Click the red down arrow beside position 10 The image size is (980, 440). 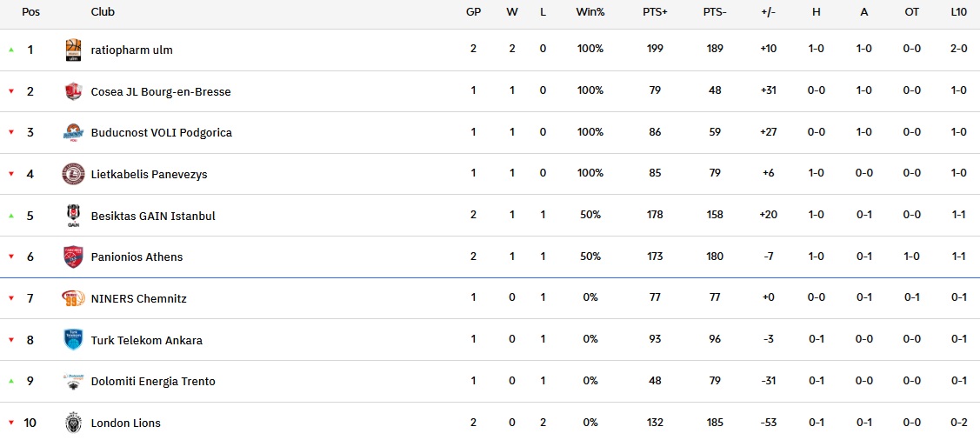coord(11,423)
